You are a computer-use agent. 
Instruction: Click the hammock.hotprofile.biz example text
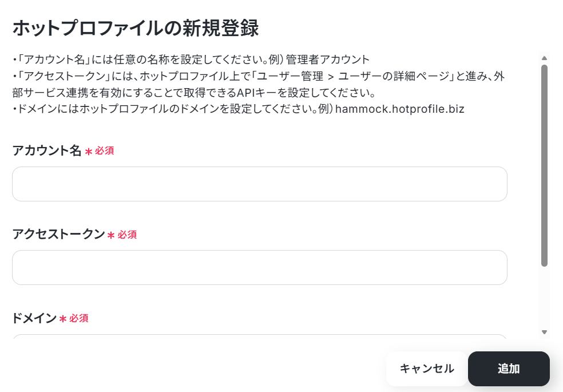click(399, 109)
